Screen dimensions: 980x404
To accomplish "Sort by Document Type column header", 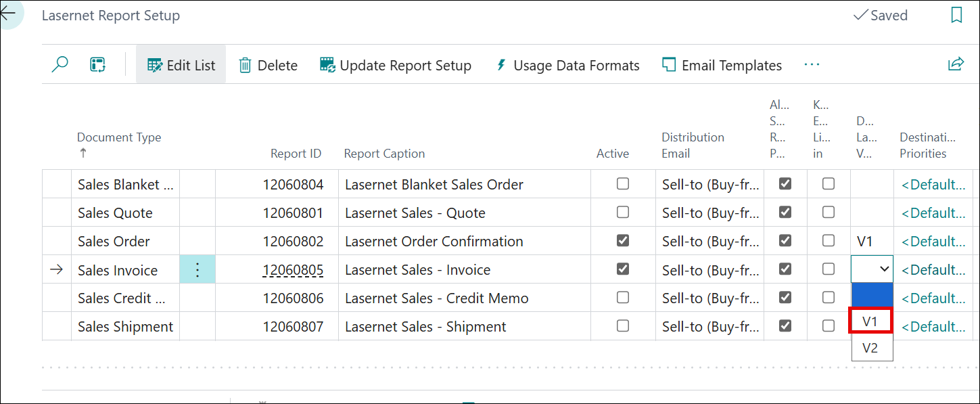I will (x=119, y=137).
